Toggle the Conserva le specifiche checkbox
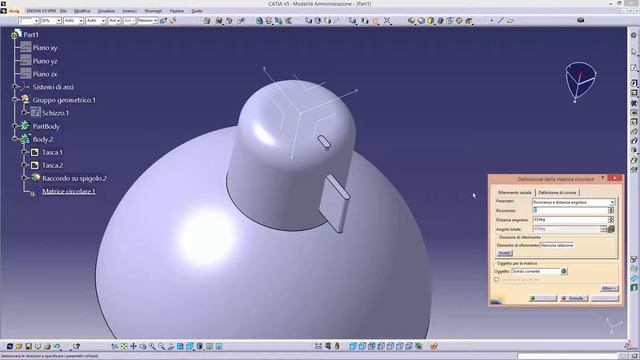 497,280
